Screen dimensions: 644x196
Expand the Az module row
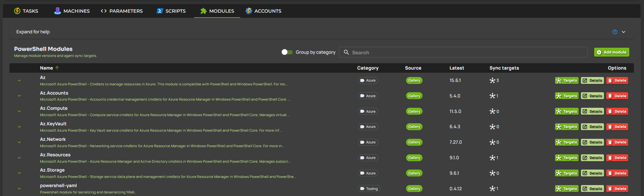pos(19,80)
